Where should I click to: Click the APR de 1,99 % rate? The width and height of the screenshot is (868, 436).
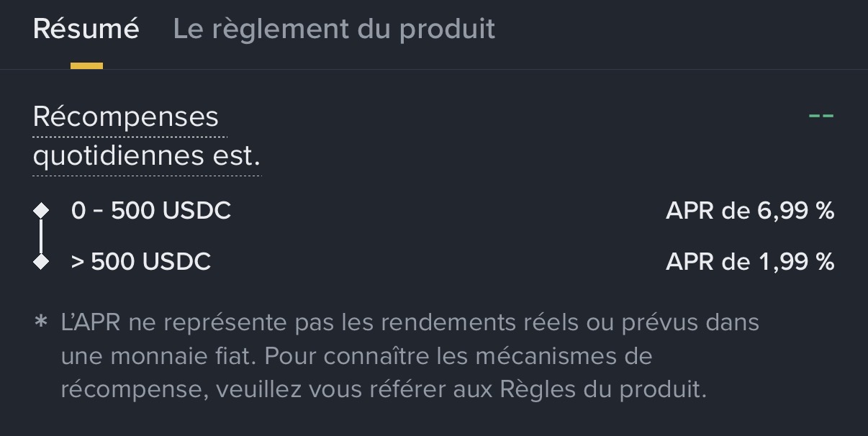point(750,261)
